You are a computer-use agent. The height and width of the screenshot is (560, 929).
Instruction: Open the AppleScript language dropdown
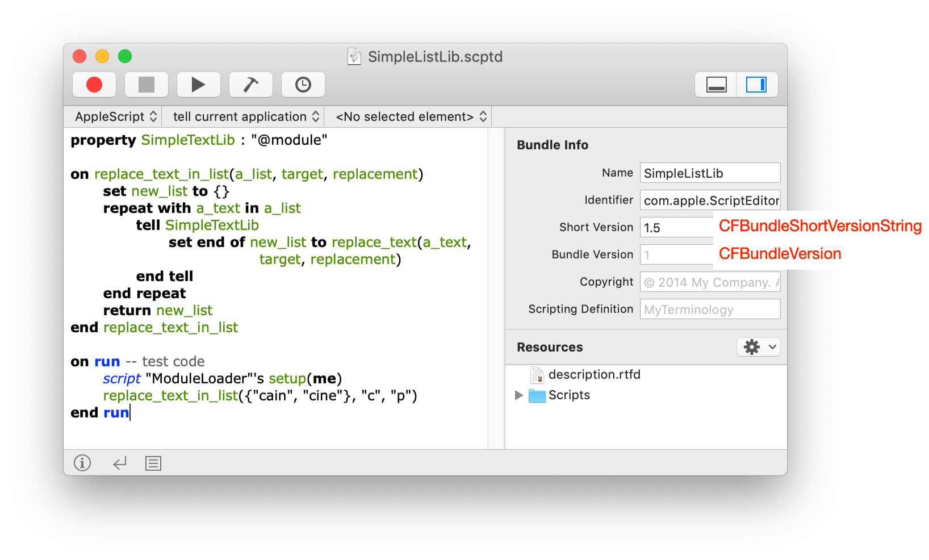tap(115, 116)
